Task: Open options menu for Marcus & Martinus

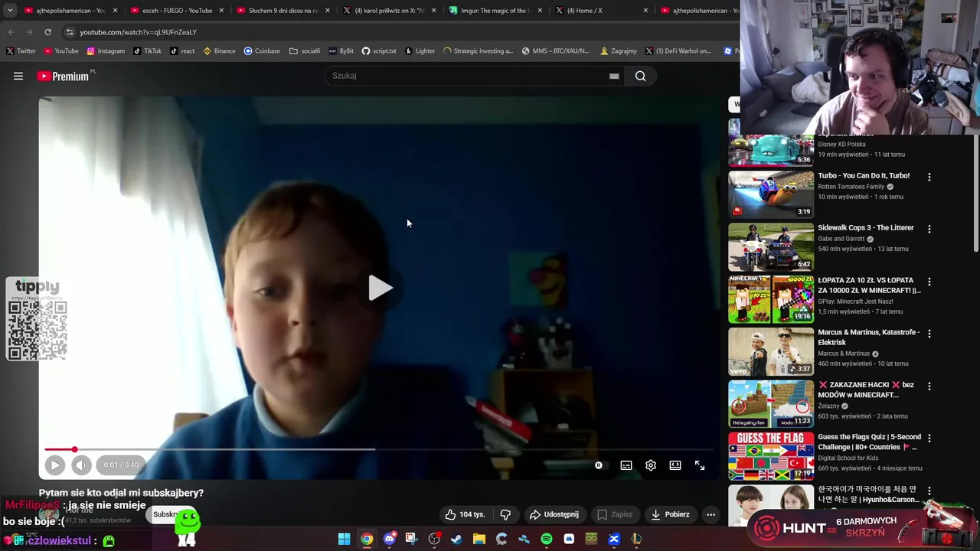Action: (929, 334)
